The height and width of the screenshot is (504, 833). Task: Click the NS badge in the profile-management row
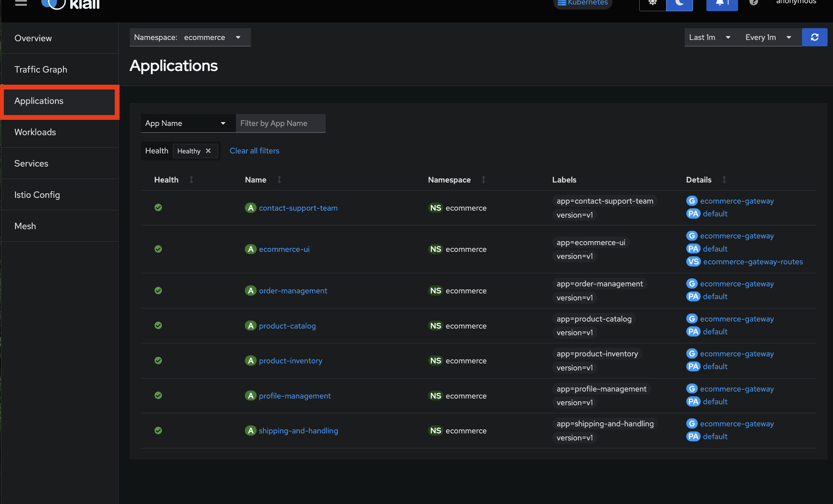click(435, 396)
